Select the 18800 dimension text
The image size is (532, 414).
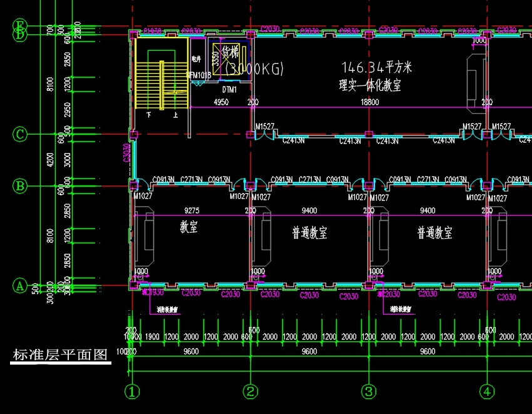[371, 102]
